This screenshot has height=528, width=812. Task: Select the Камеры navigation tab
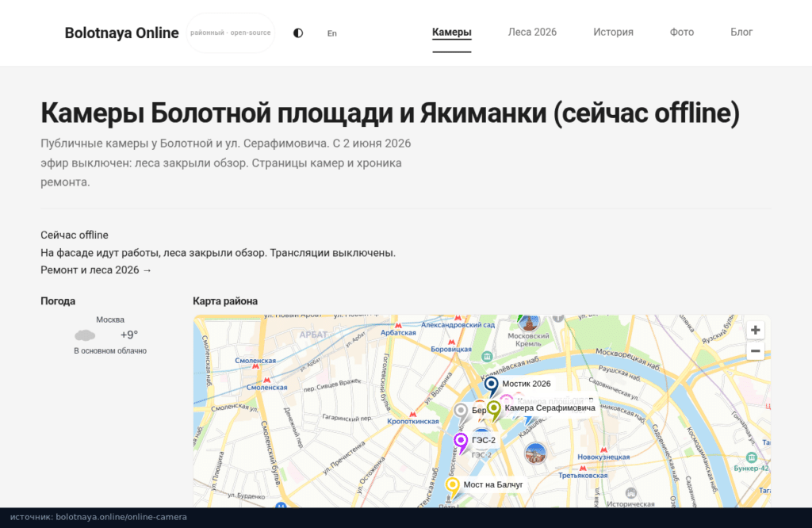pyautogui.click(x=451, y=32)
